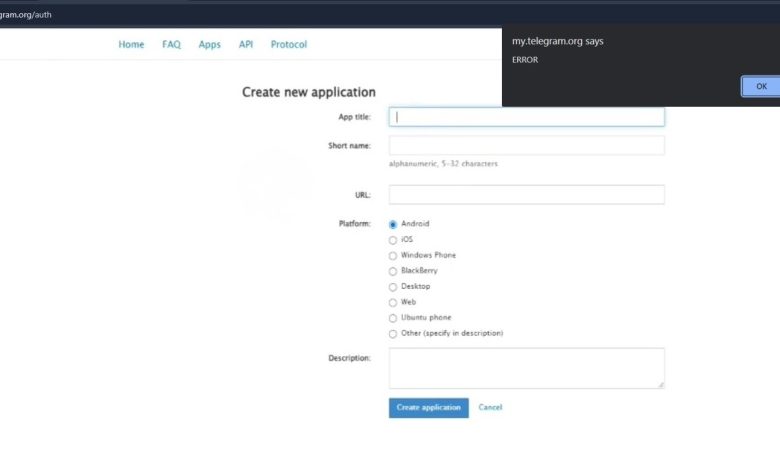Click the 'Create new application' heading
Image resolution: width=780 pixels, height=470 pixels.
coord(308,92)
